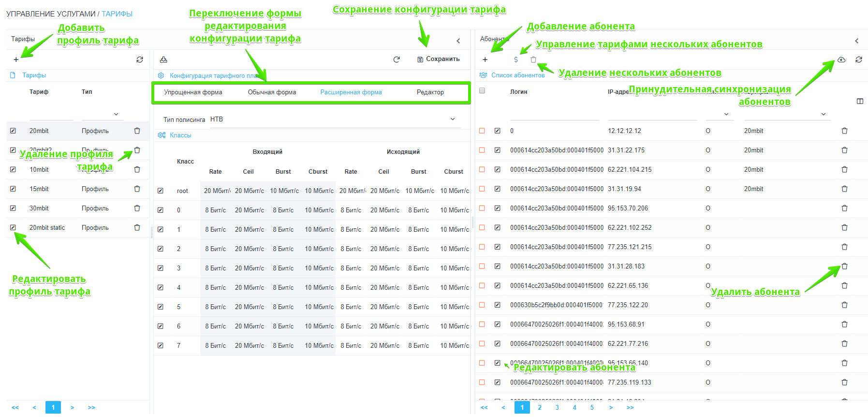The width and height of the screenshot is (868, 417).
Task: Click the Логин filter input field
Action: click(554, 114)
